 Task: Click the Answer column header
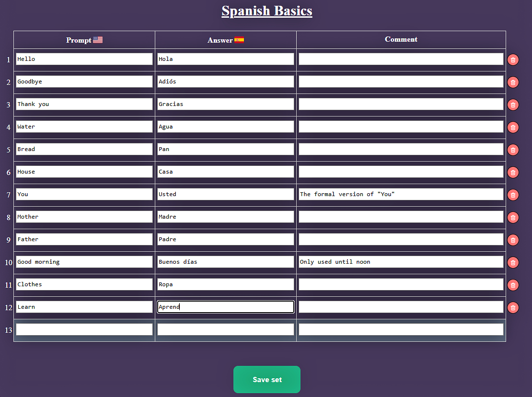pos(226,40)
